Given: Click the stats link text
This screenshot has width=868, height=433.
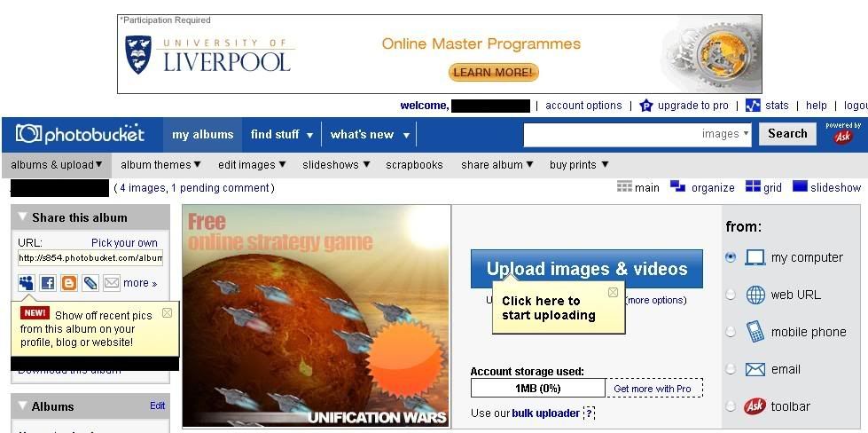Looking at the screenshot, I should pos(777,106).
